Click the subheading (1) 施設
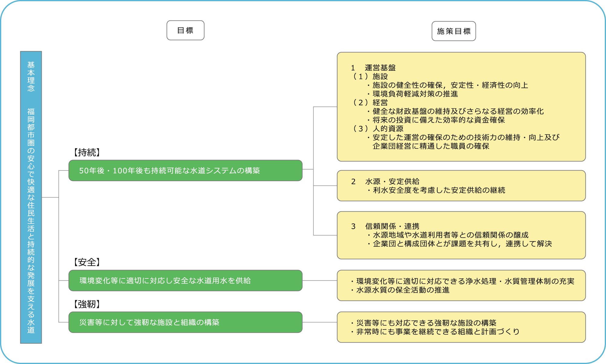 click(370, 76)
